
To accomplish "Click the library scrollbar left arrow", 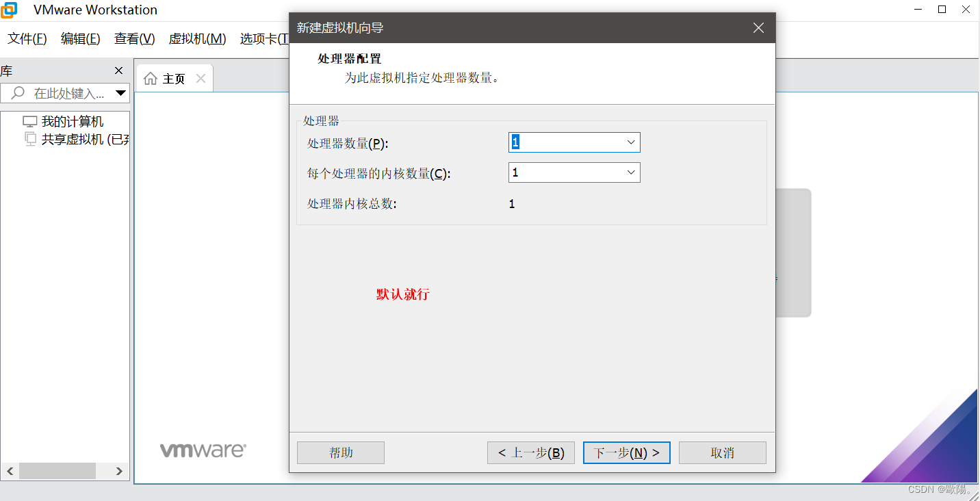I will tap(10, 471).
